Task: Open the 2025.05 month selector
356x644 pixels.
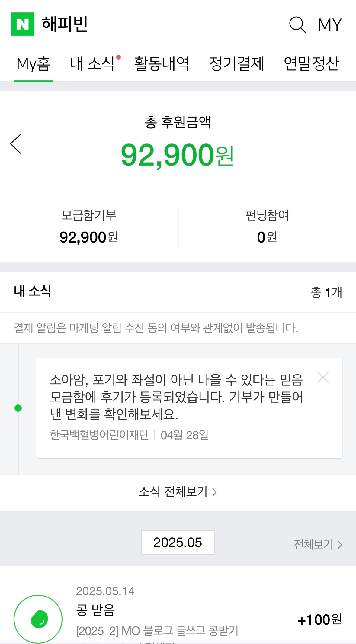Action: tap(178, 543)
